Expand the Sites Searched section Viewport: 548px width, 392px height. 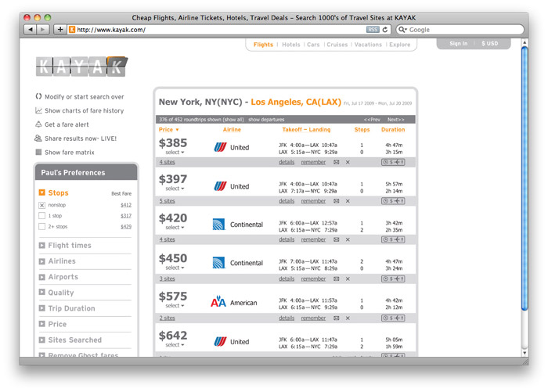pyautogui.click(x=42, y=340)
